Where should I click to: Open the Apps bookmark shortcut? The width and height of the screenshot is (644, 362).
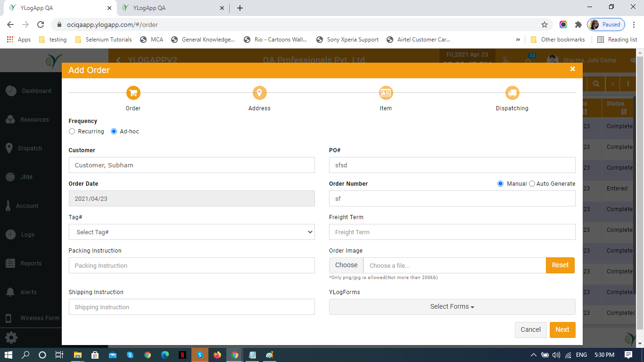[19, 40]
